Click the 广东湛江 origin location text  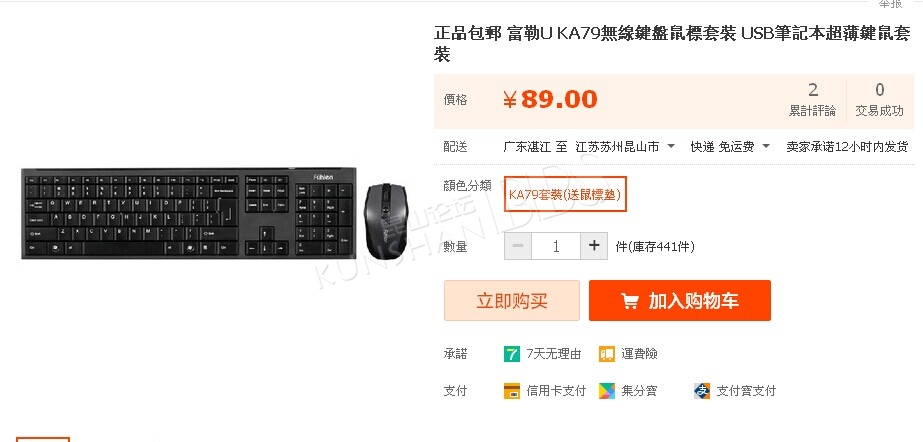pyautogui.click(x=527, y=147)
